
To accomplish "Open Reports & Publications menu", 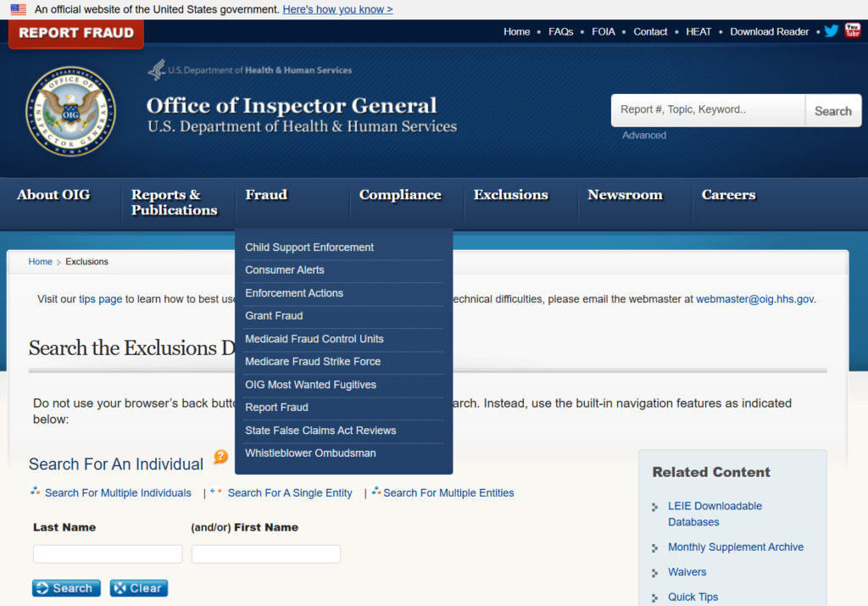I will coord(174,202).
